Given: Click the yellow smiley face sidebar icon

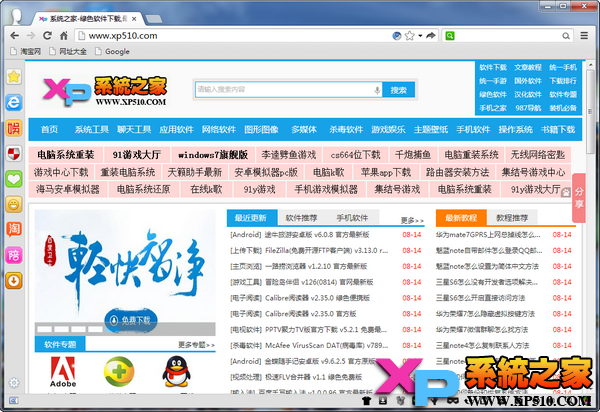Looking at the screenshot, I should (14, 204).
